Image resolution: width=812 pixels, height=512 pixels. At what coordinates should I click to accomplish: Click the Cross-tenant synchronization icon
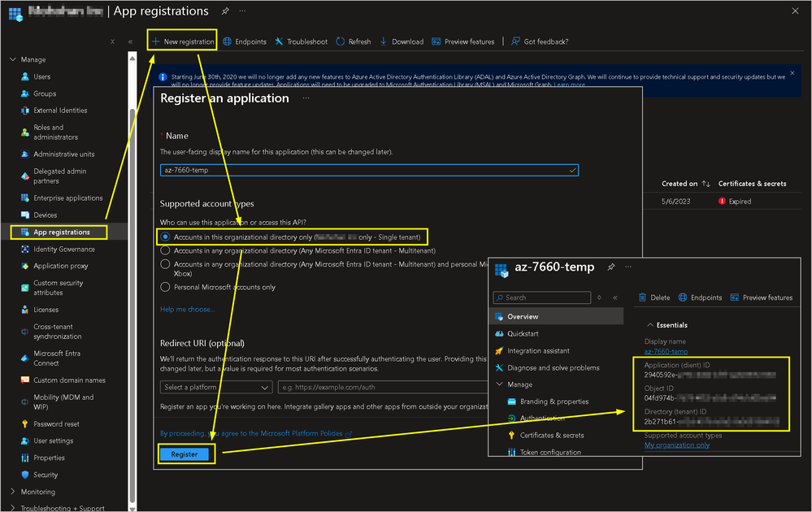(25, 332)
